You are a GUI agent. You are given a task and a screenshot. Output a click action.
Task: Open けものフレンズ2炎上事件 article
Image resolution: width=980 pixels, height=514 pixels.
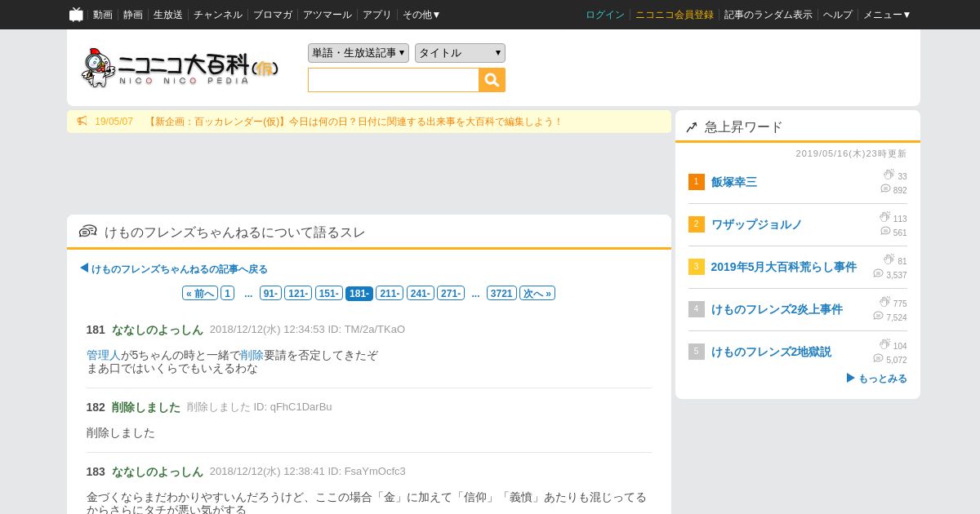pos(777,309)
